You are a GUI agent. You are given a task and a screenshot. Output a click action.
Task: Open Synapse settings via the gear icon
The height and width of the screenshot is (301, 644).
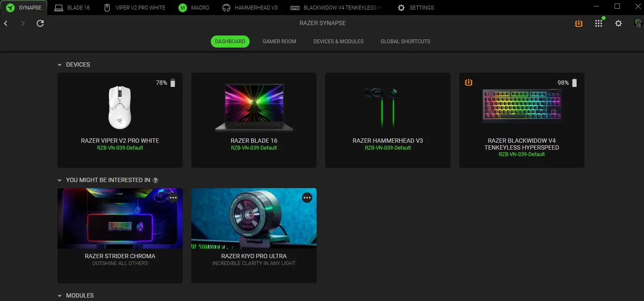click(x=619, y=23)
